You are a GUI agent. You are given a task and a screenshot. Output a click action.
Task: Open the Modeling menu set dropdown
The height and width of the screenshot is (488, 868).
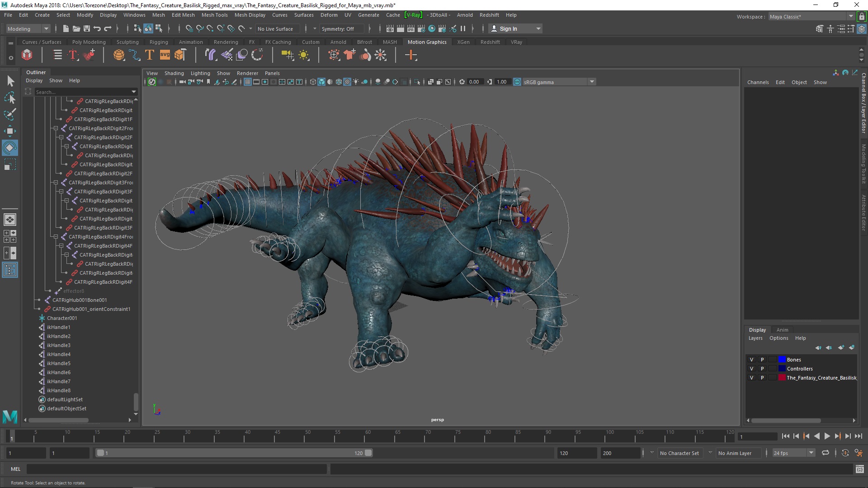click(x=28, y=28)
